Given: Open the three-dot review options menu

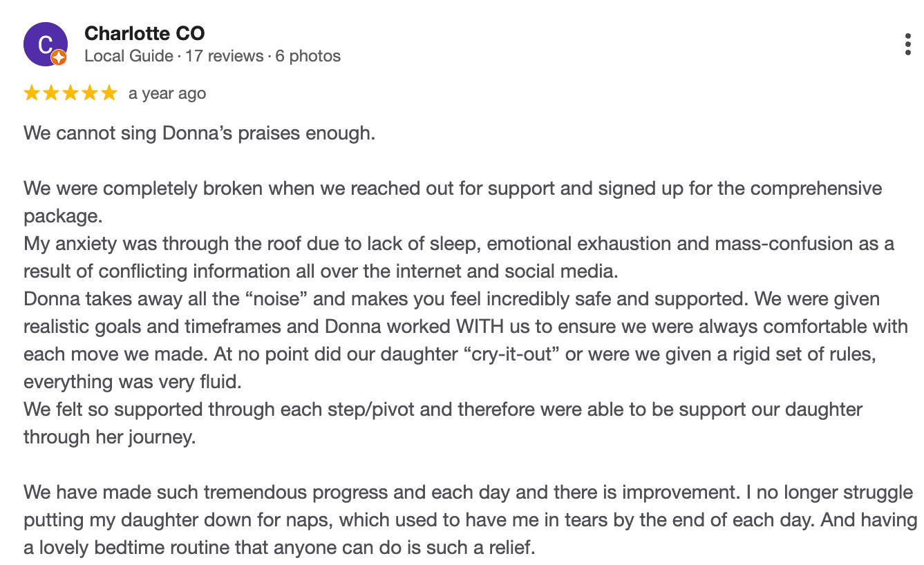Looking at the screenshot, I should 907,44.
